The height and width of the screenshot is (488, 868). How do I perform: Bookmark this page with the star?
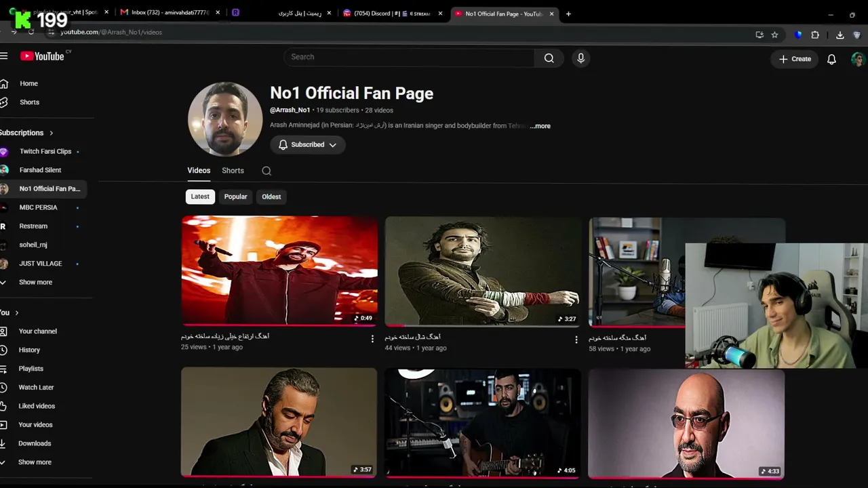click(774, 35)
